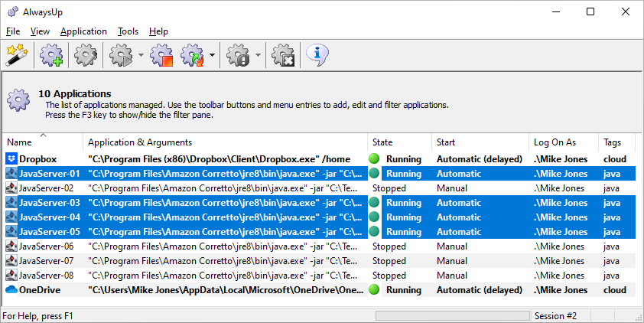Click the gear with exclamation report icon
Image resolution: width=644 pixels, height=323 pixels.
238,55
